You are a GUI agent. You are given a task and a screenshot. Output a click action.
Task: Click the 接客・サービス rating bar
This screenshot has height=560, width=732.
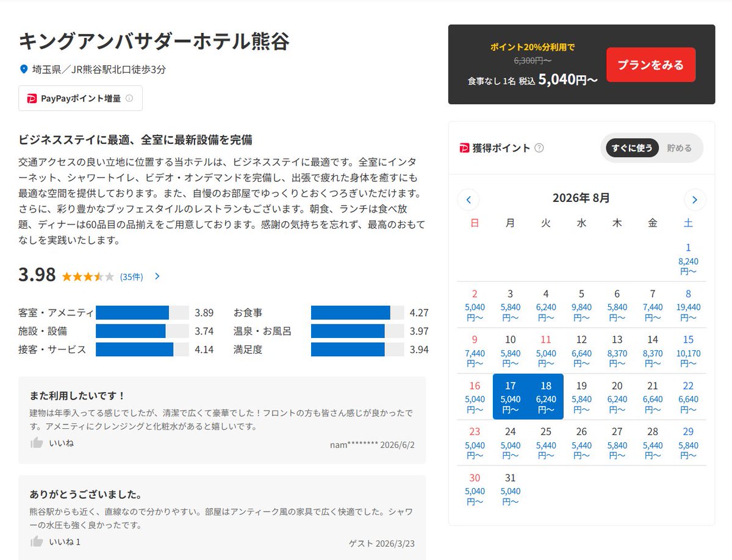click(x=142, y=350)
